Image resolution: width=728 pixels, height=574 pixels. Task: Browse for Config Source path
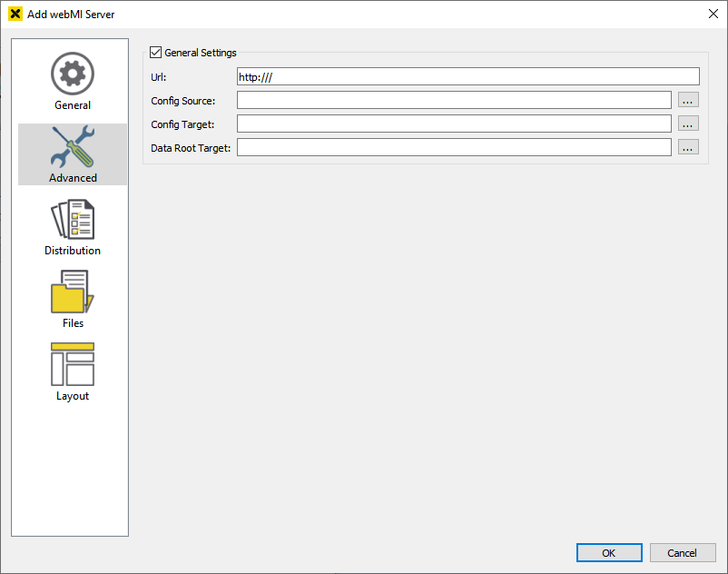click(x=688, y=100)
